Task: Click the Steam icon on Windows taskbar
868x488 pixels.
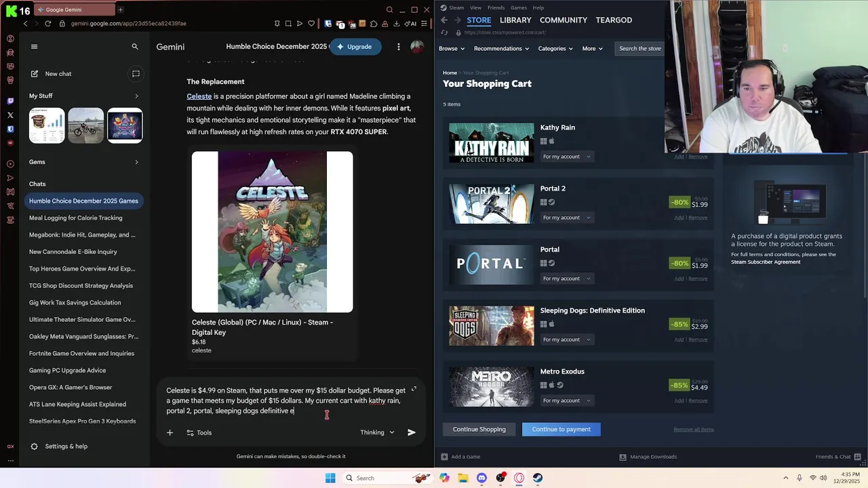Action: click(538, 478)
